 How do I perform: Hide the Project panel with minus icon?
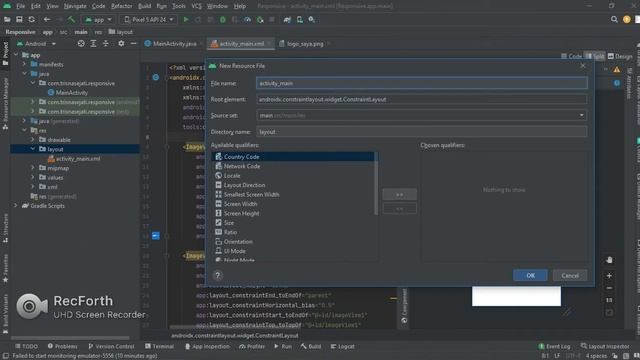point(133,43)
